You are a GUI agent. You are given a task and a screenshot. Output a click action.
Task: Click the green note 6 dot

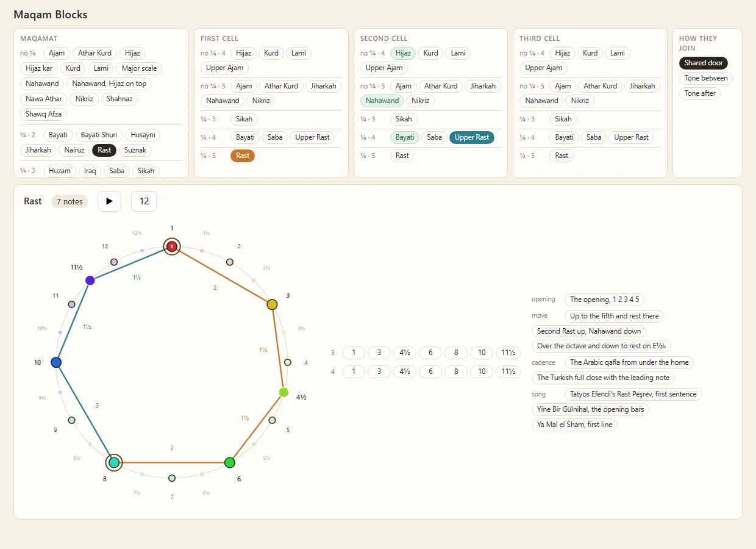pos(230,463)
